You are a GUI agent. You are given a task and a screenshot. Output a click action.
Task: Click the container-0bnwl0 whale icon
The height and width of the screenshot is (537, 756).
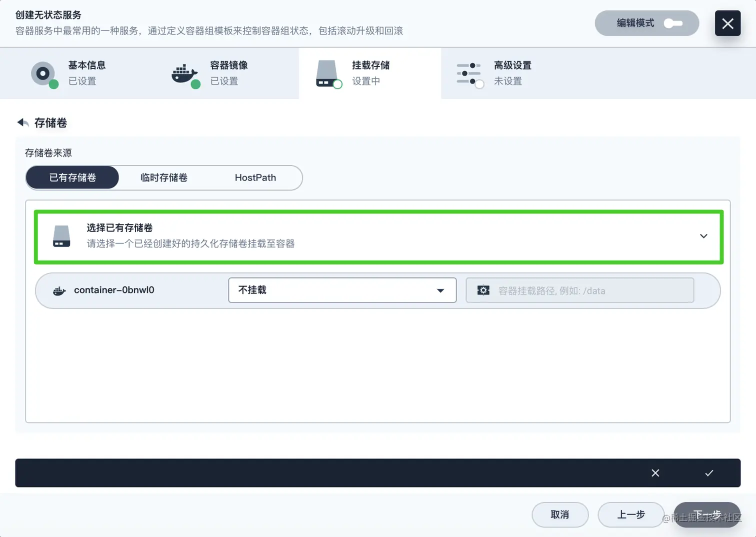point(59,290)
